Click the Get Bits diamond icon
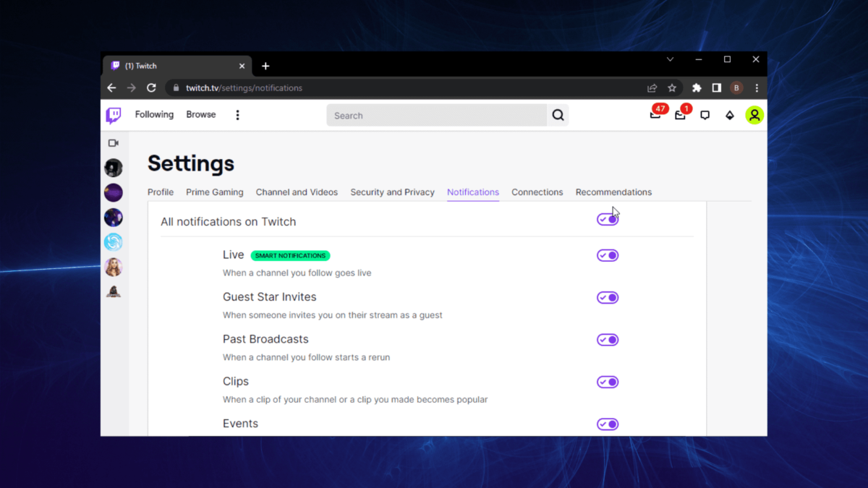 pos(730,115)
